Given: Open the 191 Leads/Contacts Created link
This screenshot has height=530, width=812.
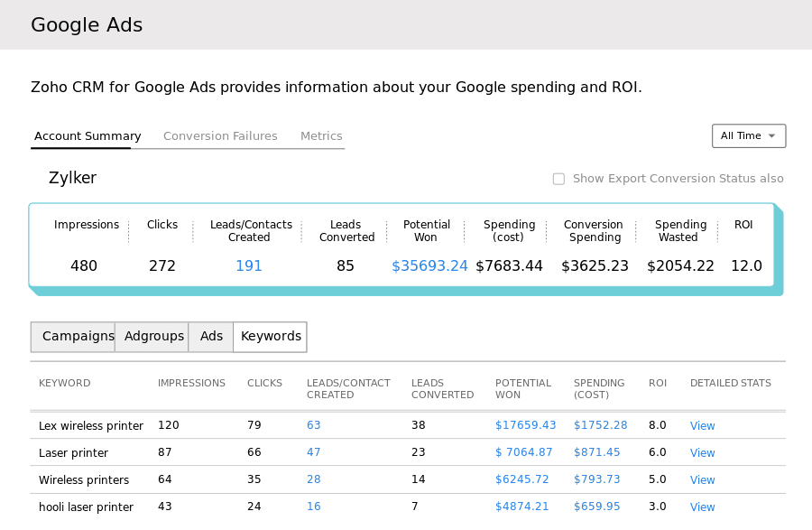Looking at the screenshot, I should tap(249, 265).
